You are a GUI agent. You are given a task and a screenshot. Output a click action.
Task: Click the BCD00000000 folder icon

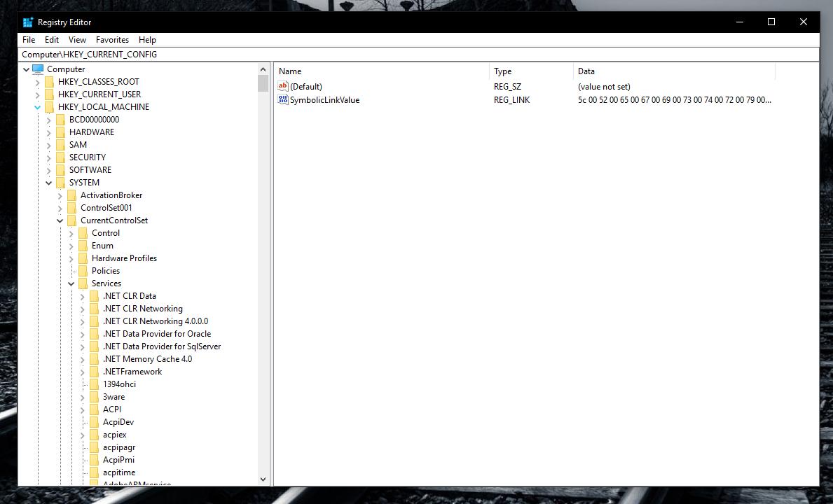point(60,120)
